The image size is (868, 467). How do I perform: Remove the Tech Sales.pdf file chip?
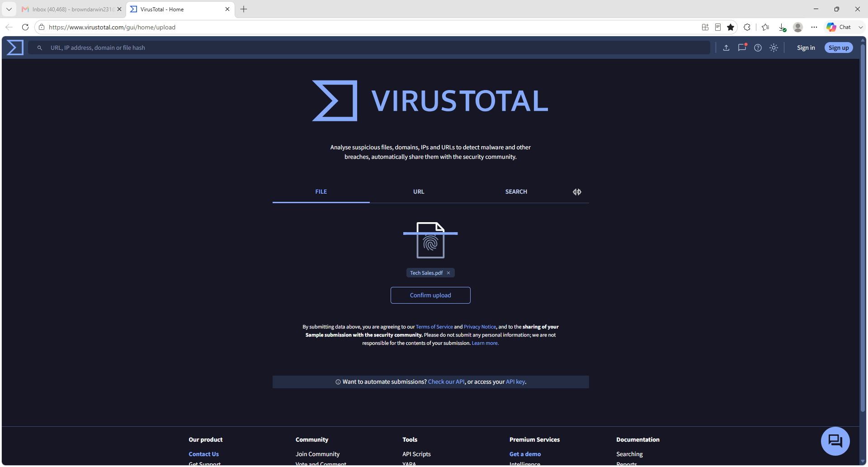click(448, 273)
